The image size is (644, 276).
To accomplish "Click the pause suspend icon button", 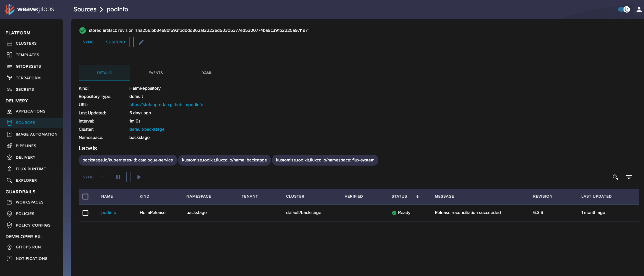I will 118,177.
